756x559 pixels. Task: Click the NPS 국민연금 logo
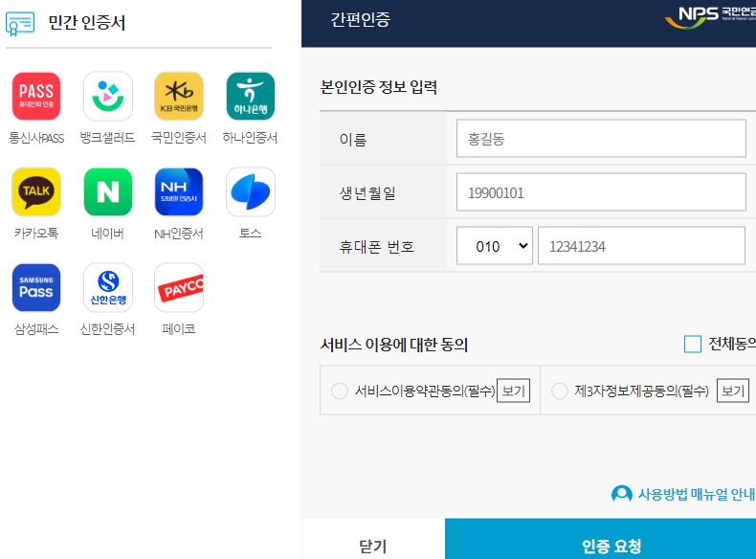click(x=710, y=17)
